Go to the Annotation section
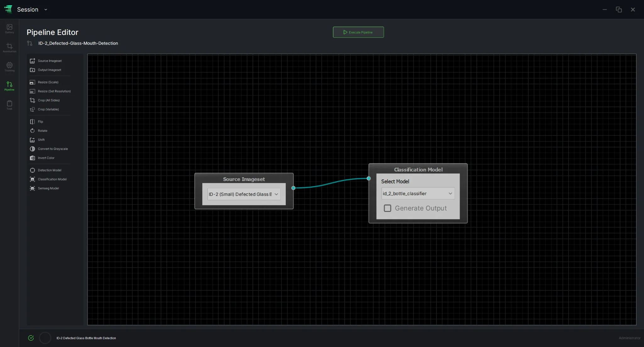This screenshot has height=347, width=644. (x=9, y=48)
